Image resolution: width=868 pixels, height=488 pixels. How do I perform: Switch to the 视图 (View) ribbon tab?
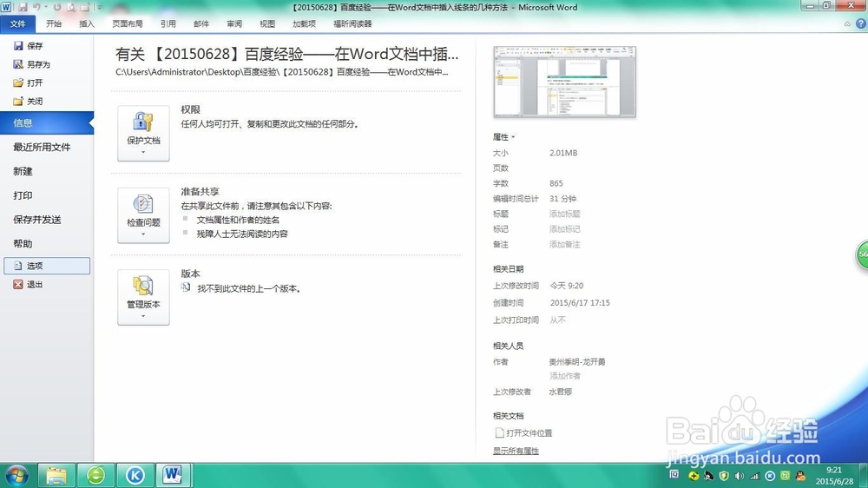[267, 23]
